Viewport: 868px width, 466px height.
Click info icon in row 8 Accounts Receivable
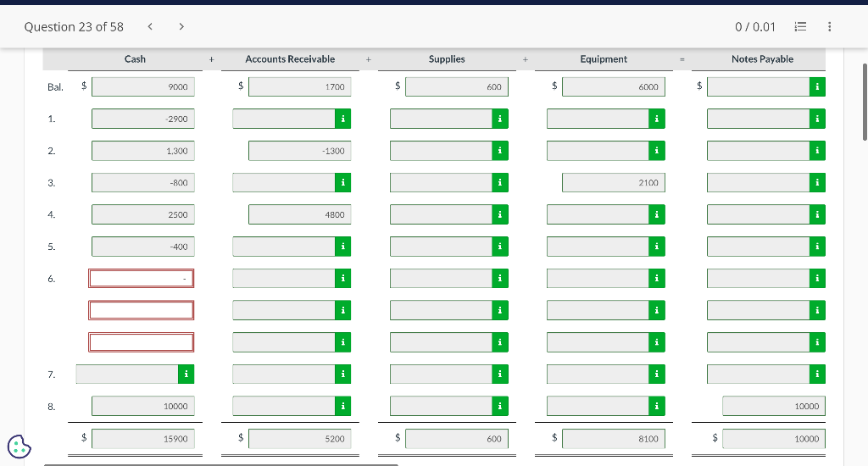click(x=342, y=406)
